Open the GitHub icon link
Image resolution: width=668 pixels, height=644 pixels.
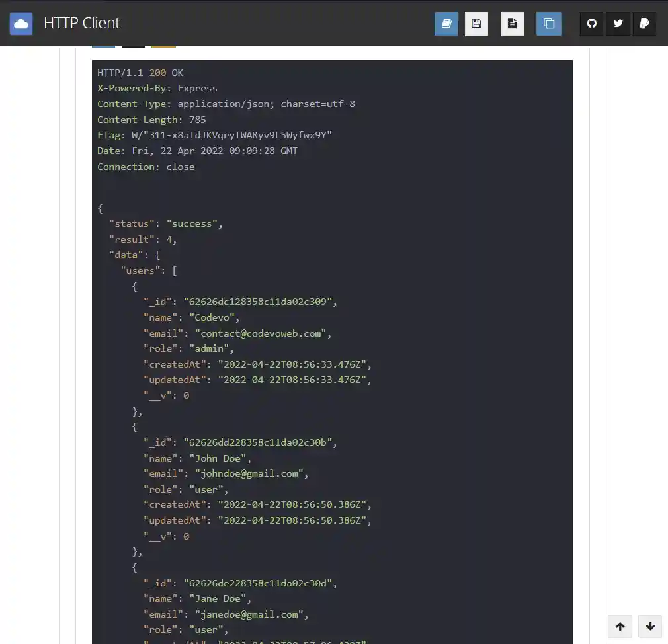tap(592, 24)
